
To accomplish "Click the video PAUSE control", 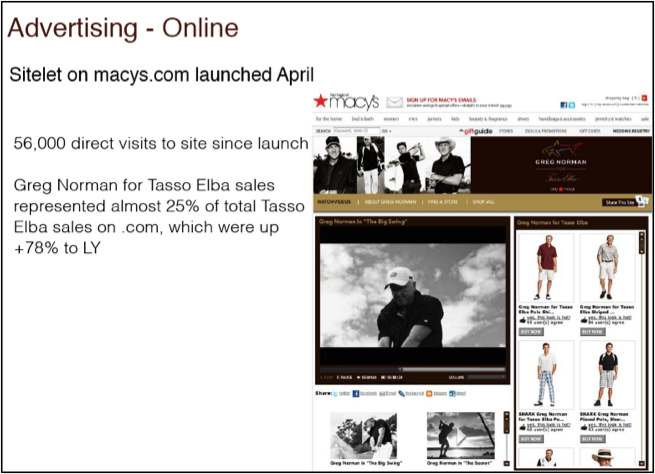I will pos(345,377).
